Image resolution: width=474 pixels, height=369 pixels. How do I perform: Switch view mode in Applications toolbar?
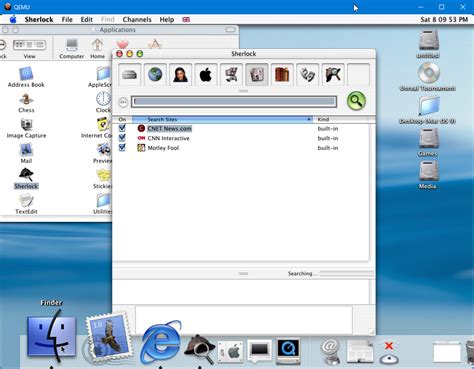[29, 45]
